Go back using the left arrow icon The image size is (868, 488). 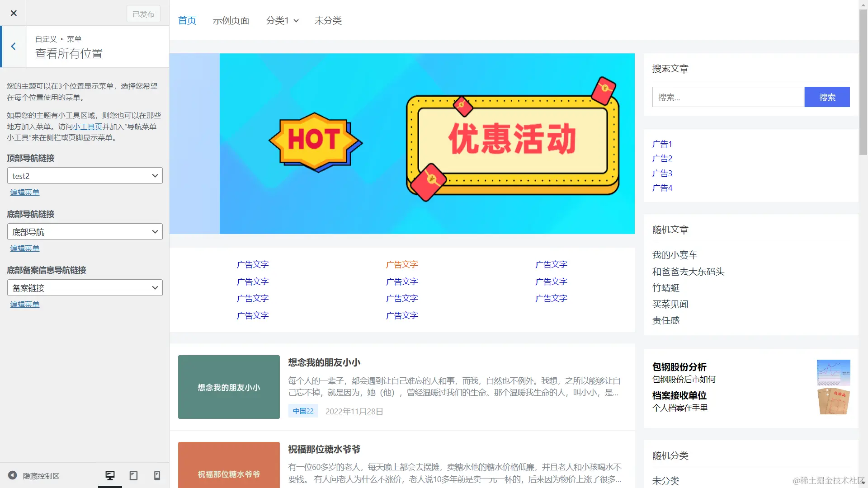14,46
